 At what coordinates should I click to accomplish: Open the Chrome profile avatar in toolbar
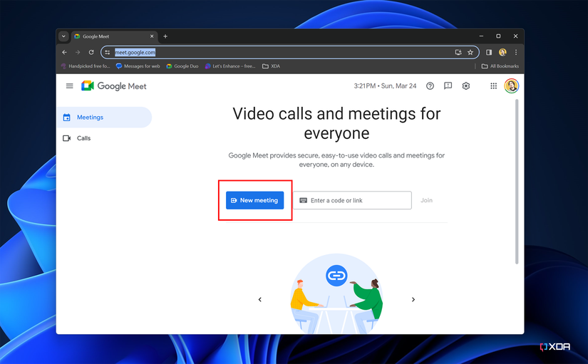[x=502, y=52]
